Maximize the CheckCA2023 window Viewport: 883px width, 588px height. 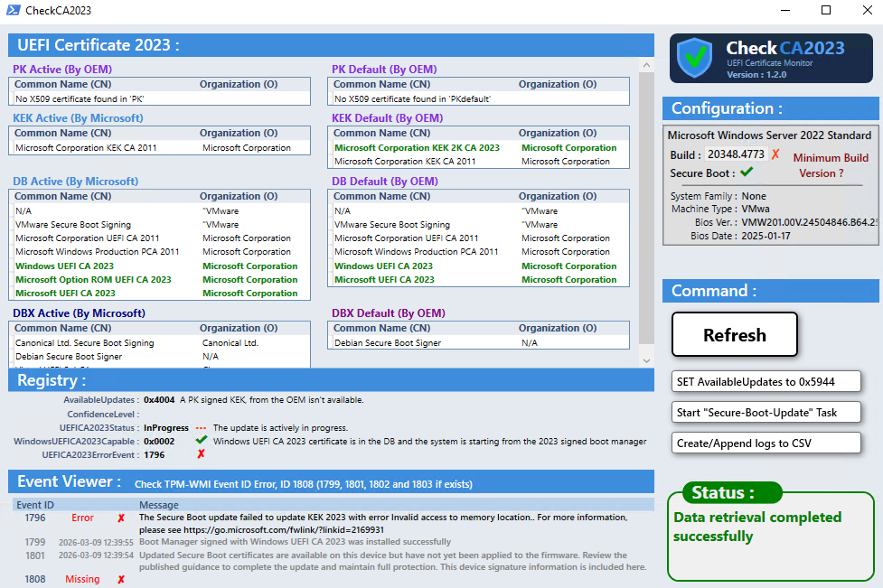click(826, 10)
